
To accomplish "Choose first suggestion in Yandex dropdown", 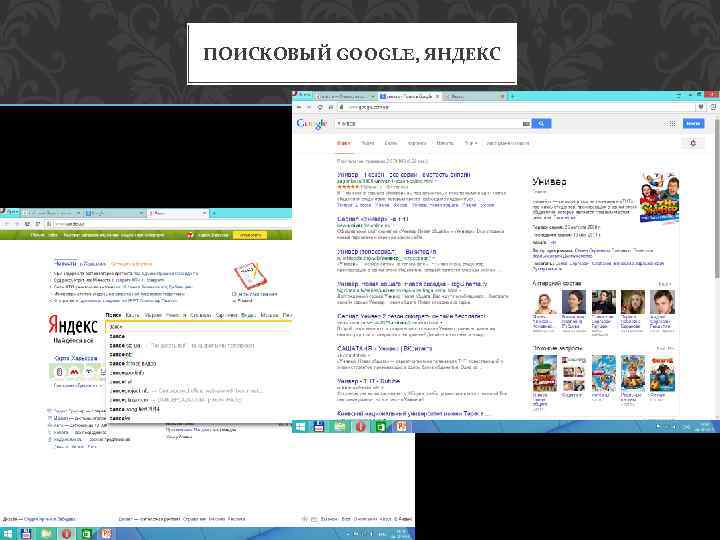I will click(x=199, y=337).
